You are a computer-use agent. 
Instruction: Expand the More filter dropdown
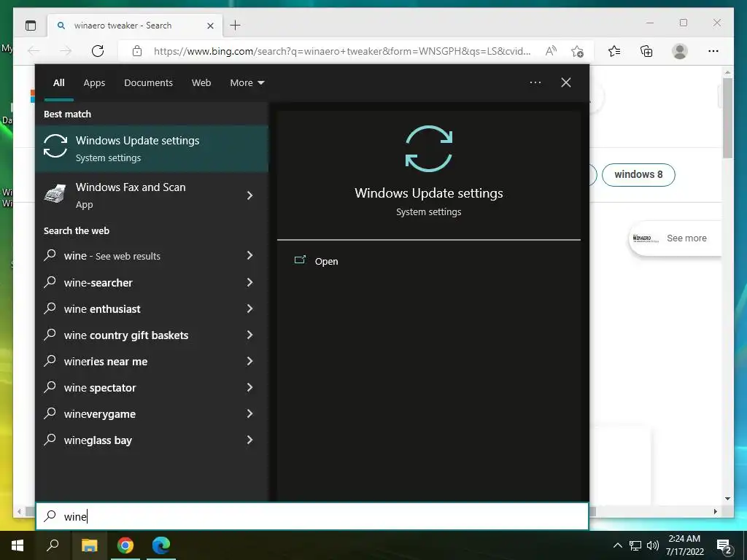tap(247, 83)
